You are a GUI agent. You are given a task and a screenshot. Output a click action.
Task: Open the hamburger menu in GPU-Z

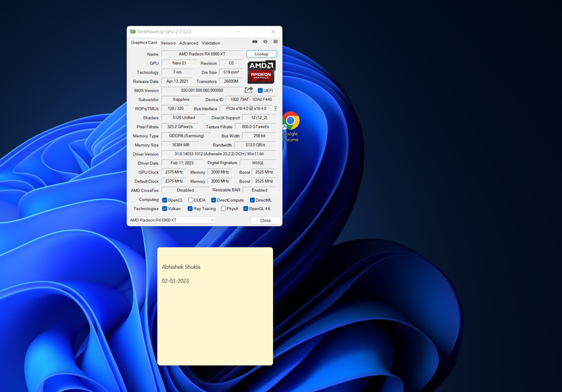(x=275, y=42)
